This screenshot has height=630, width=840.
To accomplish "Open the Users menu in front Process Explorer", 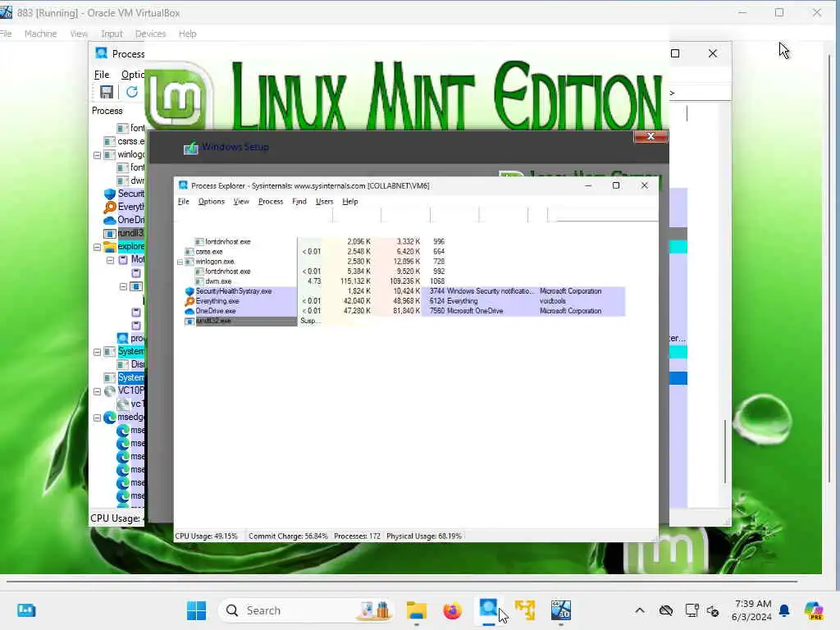I will click(324, 202).
